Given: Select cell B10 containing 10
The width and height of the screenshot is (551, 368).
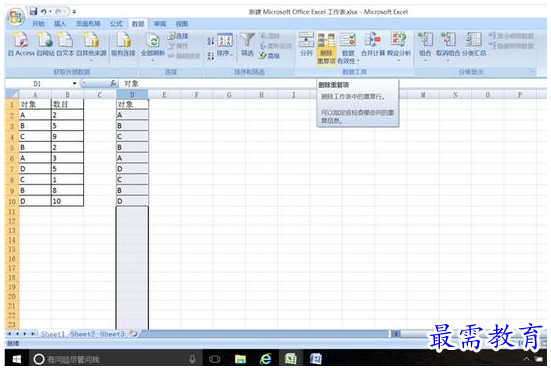Looking at the screenshot, I should pyautogui.click(x=67, y=201).
